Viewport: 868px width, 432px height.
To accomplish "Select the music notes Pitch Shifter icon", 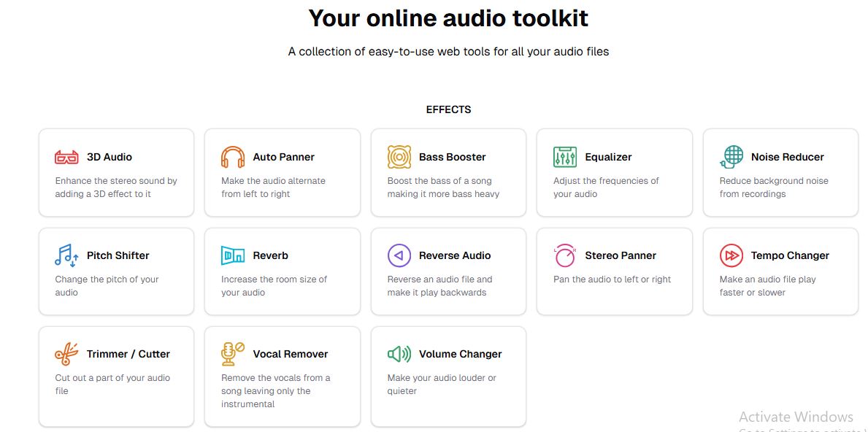I will 66,255.
